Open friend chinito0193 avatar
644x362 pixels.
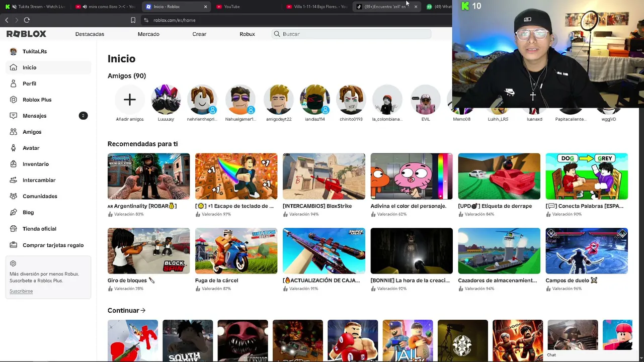pyautogui.click(x=351, y=100)
